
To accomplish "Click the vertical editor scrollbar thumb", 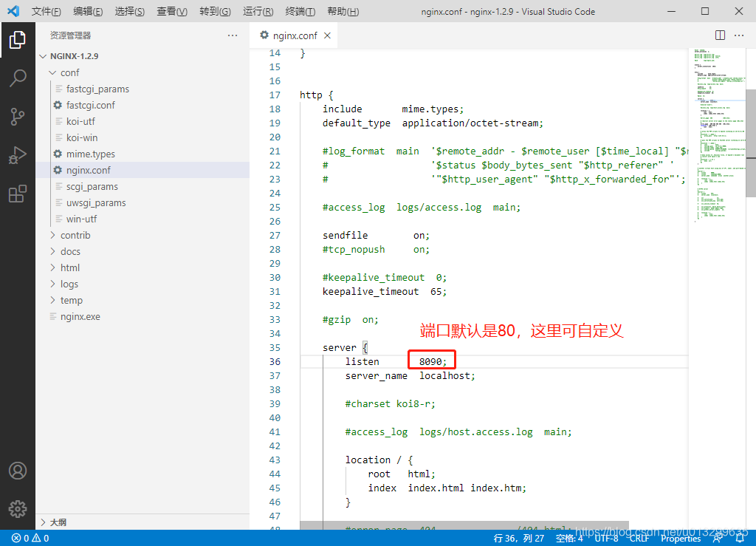I will (751, 143).
